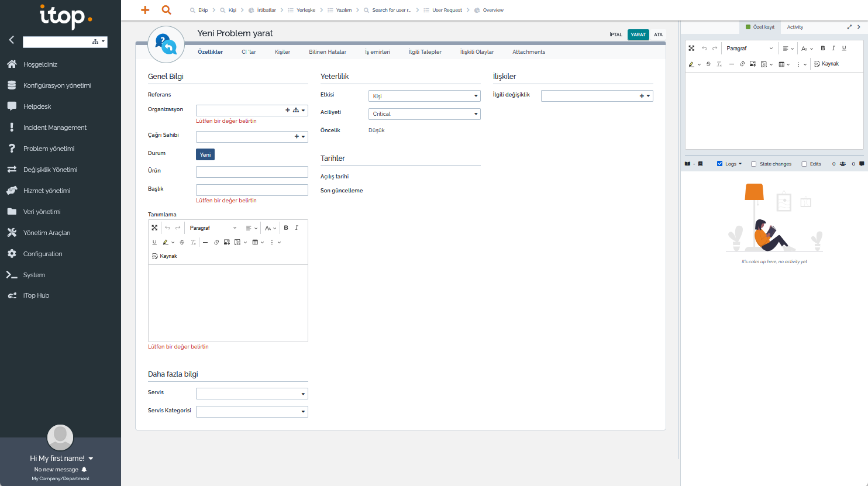868x486 pixels.
Task: Open Helpdesk in the sidebar menu
Action: [x=37, y=106]
